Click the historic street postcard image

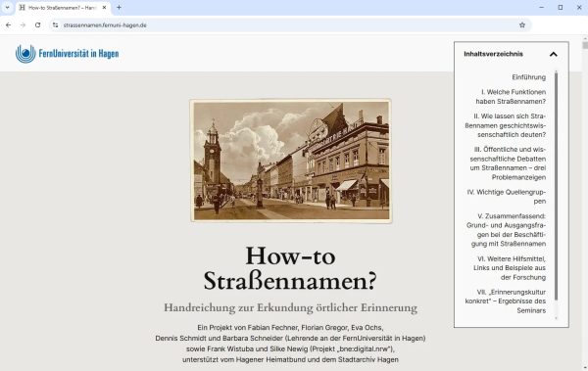tap(291, 161)
